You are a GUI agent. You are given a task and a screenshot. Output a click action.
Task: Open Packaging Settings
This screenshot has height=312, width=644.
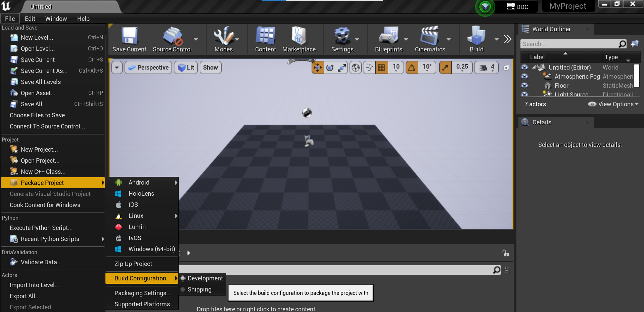[143, 293]
